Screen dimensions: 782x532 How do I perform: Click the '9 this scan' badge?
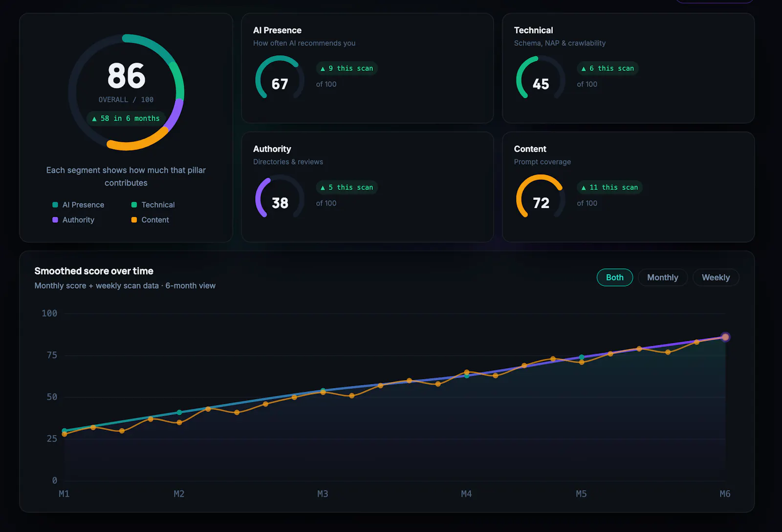347,68
